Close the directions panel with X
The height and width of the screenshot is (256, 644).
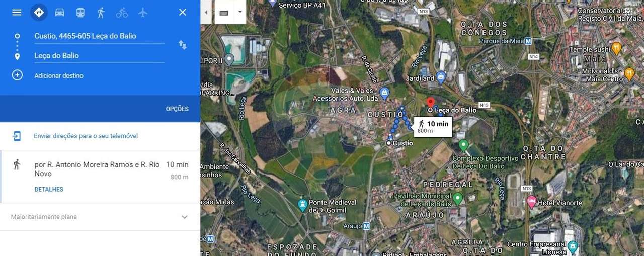tap(183, 12)
